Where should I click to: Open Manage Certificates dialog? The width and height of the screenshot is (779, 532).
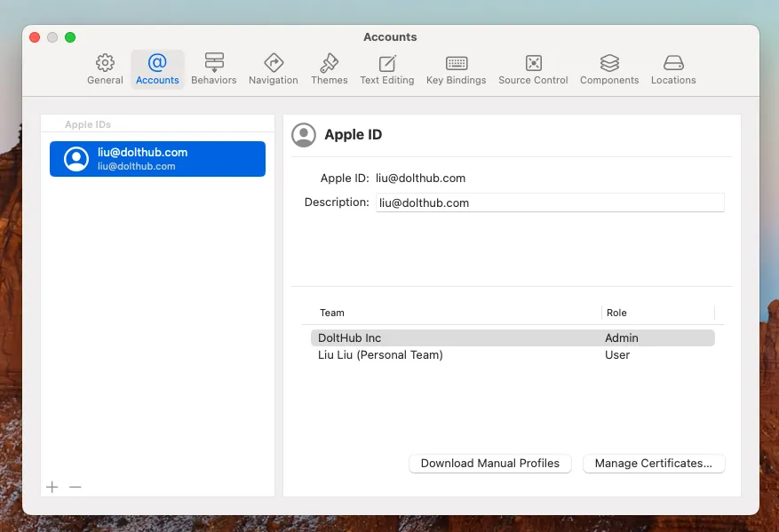[x=654, y=463]
